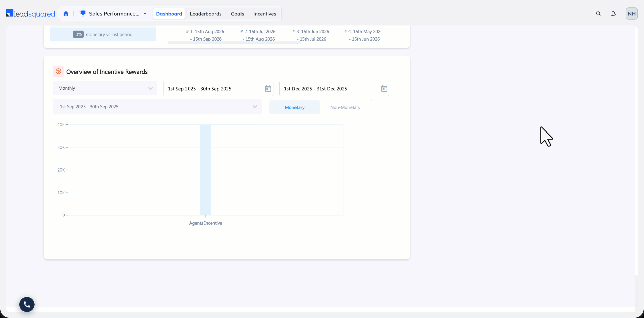
Task: Click the 10K axis label
Action: (x=61, y=193)
